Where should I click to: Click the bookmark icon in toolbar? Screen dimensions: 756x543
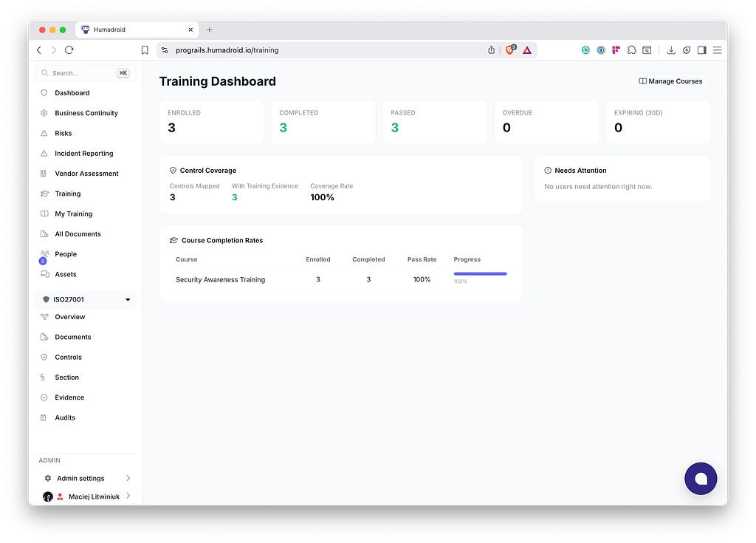point(145,50)
